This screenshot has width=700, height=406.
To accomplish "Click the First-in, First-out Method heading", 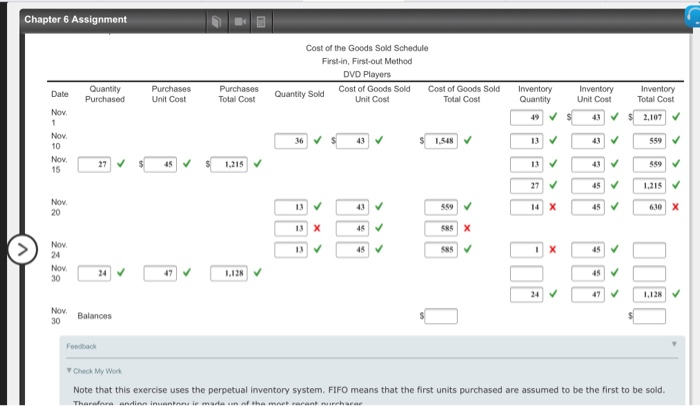I will tap(367, 61).
